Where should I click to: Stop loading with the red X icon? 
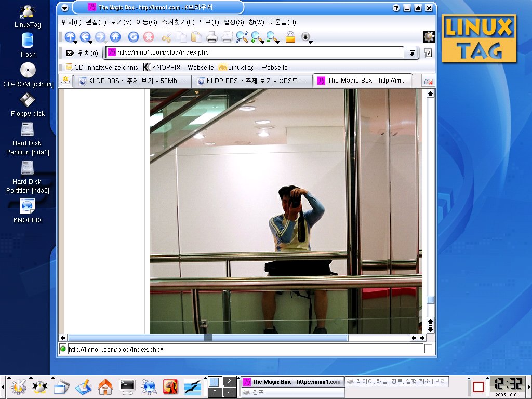(149, 37)
